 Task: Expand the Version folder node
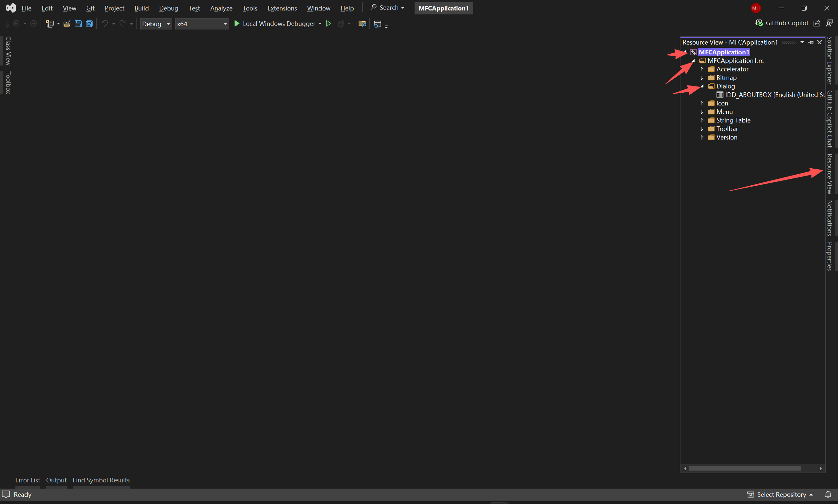tap(702, 137)
